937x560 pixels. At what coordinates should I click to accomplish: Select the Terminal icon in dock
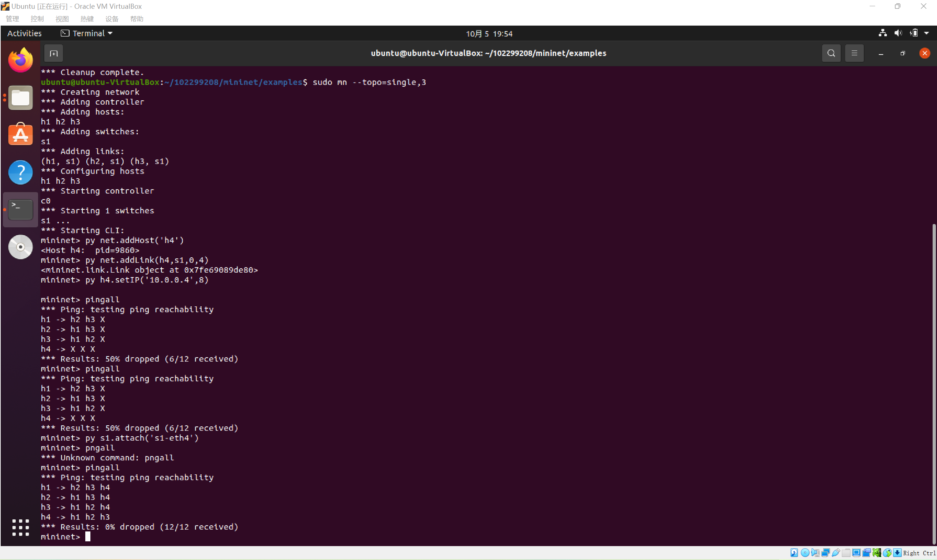20,209
